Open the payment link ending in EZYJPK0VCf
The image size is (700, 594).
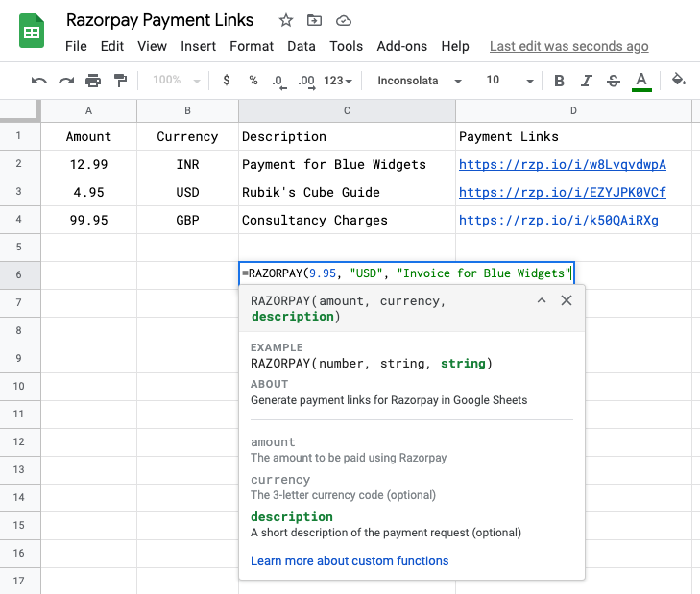563,192
